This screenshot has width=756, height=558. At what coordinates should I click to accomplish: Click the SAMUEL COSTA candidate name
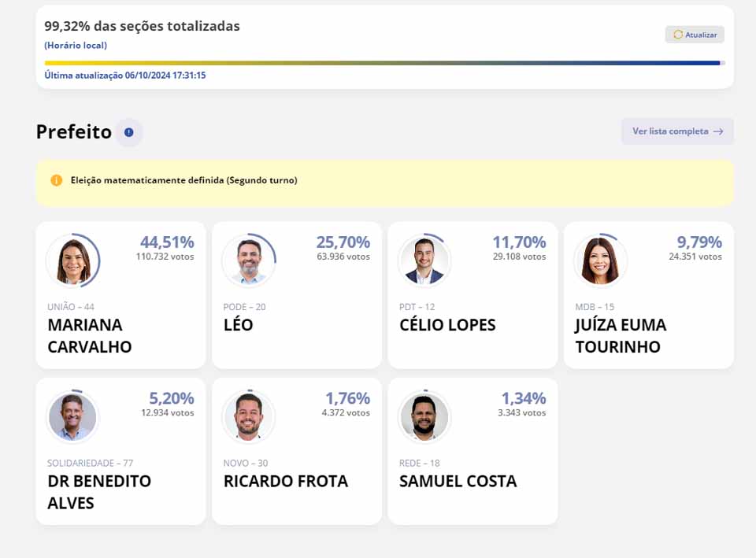pyautogui.click(x=458, y=482)
